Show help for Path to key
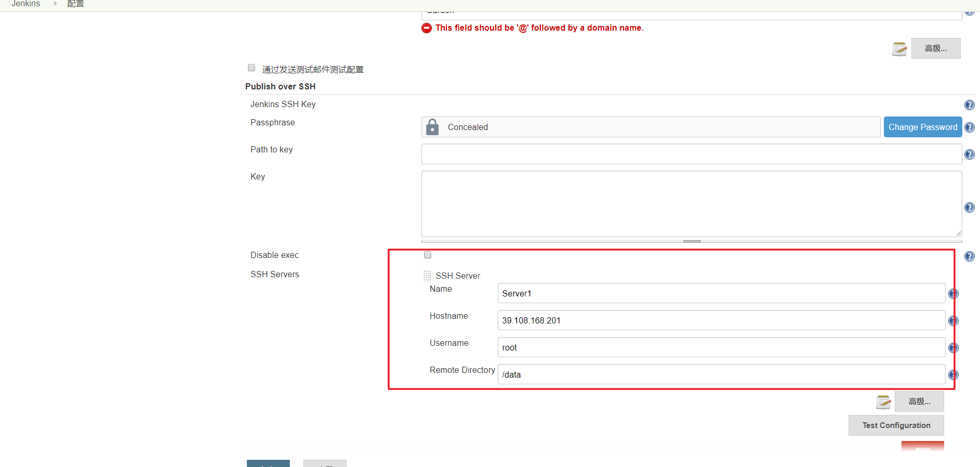This screenshot has width=980, height=467. 969,154
